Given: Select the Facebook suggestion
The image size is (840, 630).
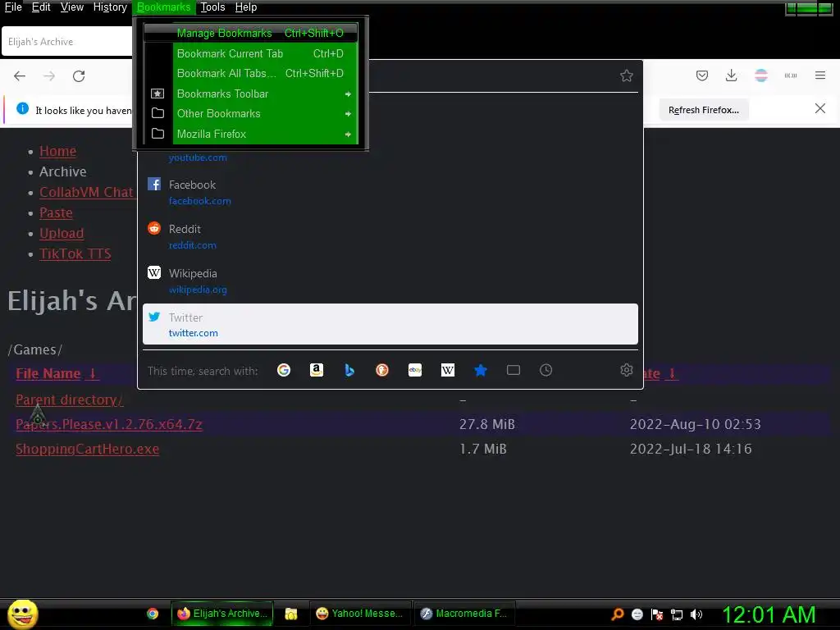Looking at the screenshot, I should click(390, 192).
